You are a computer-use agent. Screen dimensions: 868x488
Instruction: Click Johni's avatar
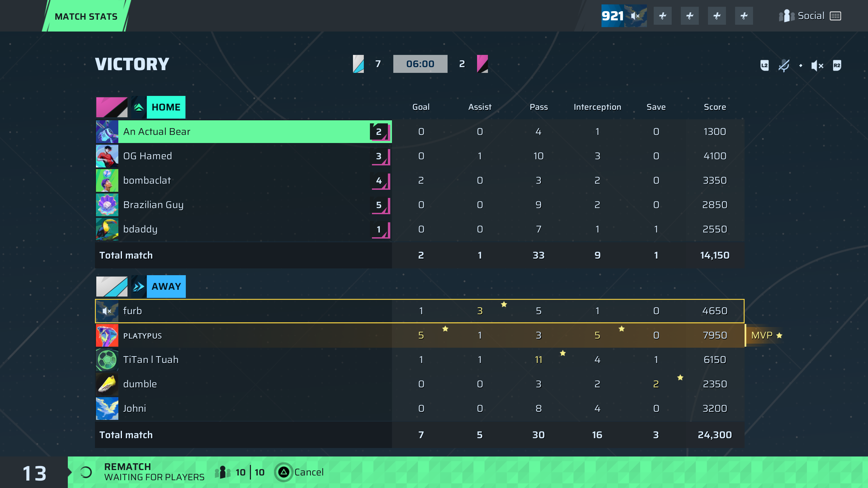tap(107, 408)
